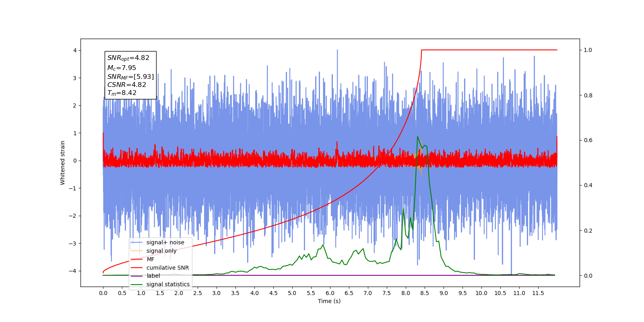Click the 0.0 tick on time axis
This screenshot has height=322, width=644.
103,293
